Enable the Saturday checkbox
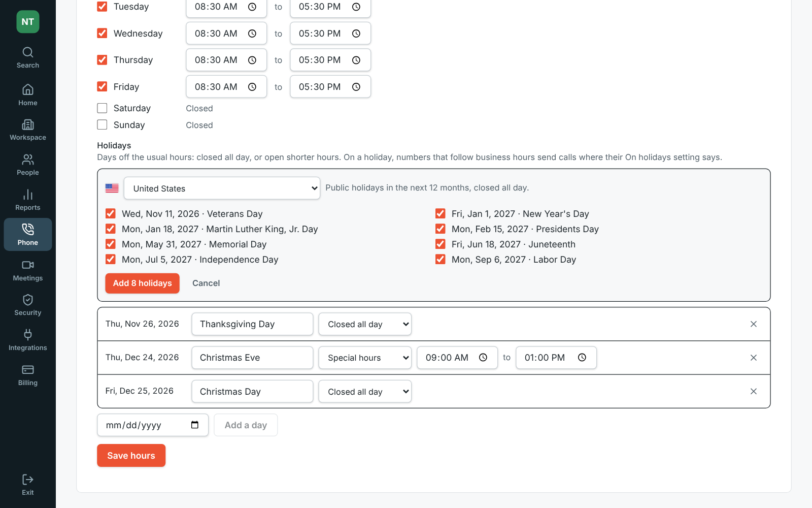The width and height of the screenshot is (812, 508). (x=102, y=108)
